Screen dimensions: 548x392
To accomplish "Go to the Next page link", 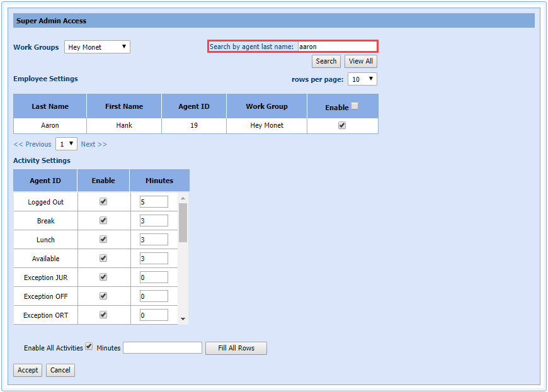I will pos(94,144).
